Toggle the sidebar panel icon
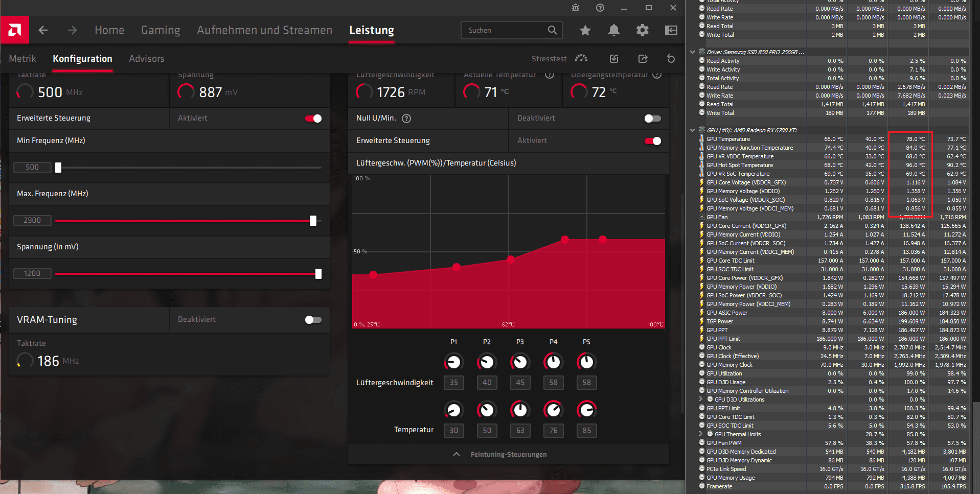980x494 pixels. click(671, 30)
